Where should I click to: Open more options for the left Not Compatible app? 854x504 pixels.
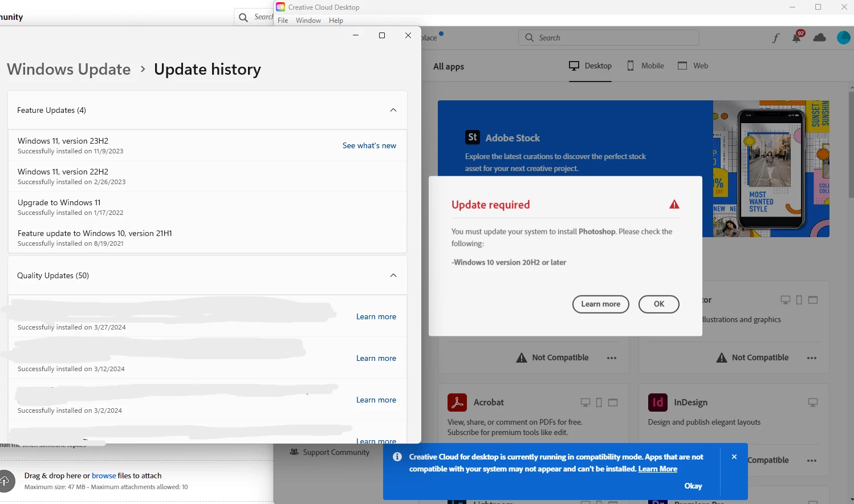pos(612,358)
